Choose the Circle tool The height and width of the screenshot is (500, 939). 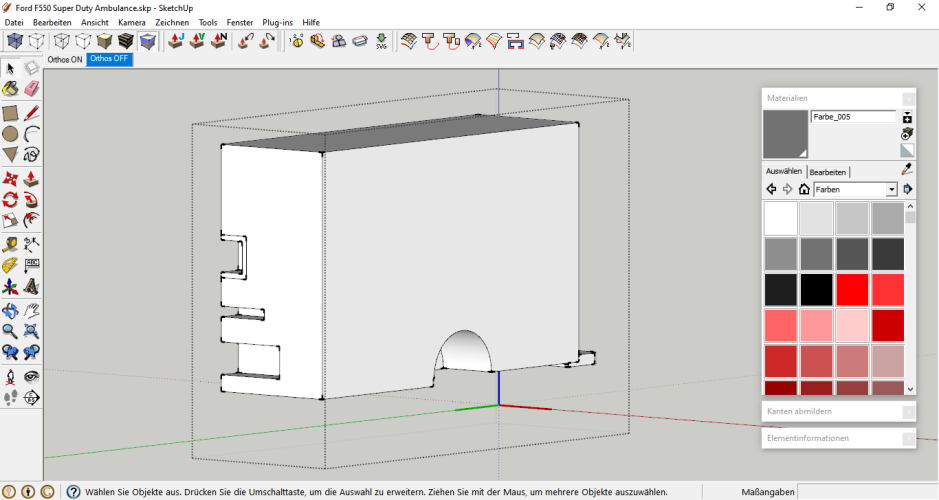click(x=10, y=134)
